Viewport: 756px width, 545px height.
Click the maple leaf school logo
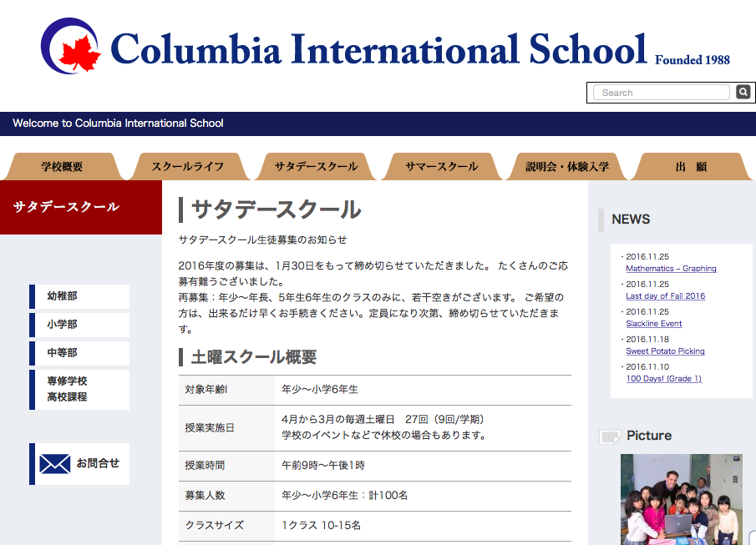coord(71,46)
